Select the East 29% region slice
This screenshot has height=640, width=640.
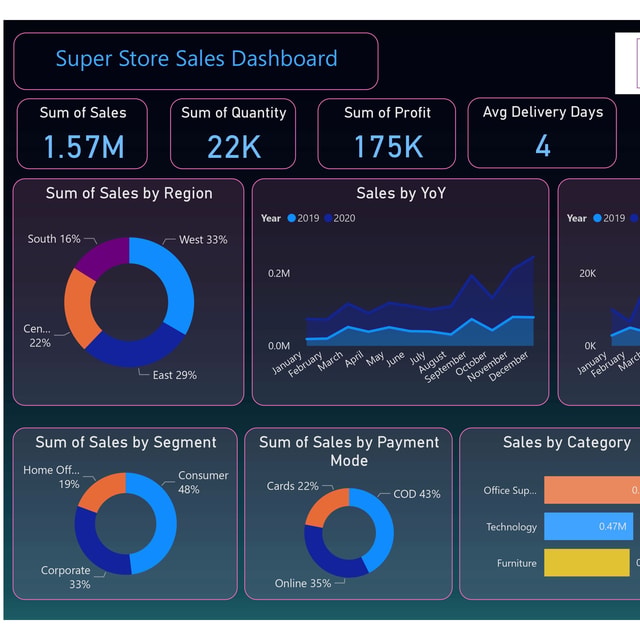tap(137, 347)
